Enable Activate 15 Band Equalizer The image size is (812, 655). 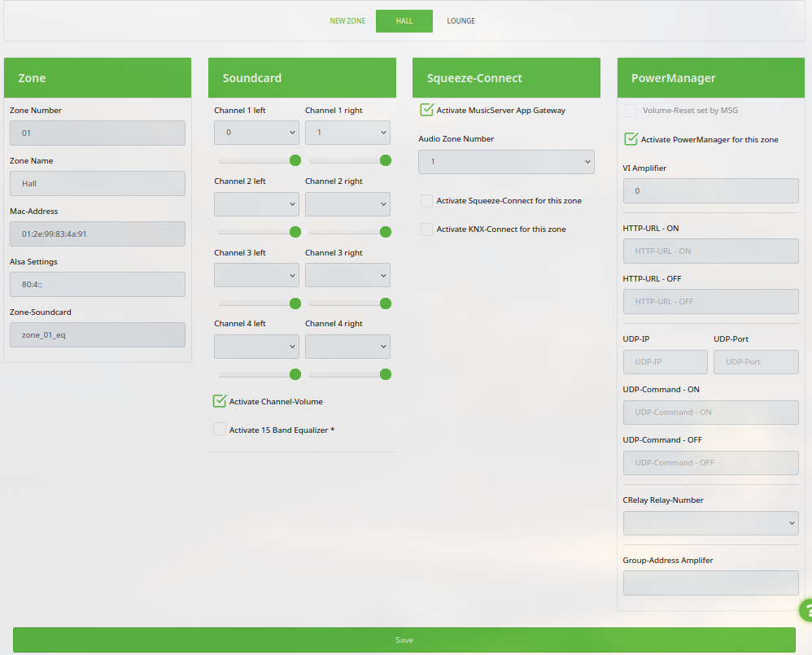tap(220, 429)
